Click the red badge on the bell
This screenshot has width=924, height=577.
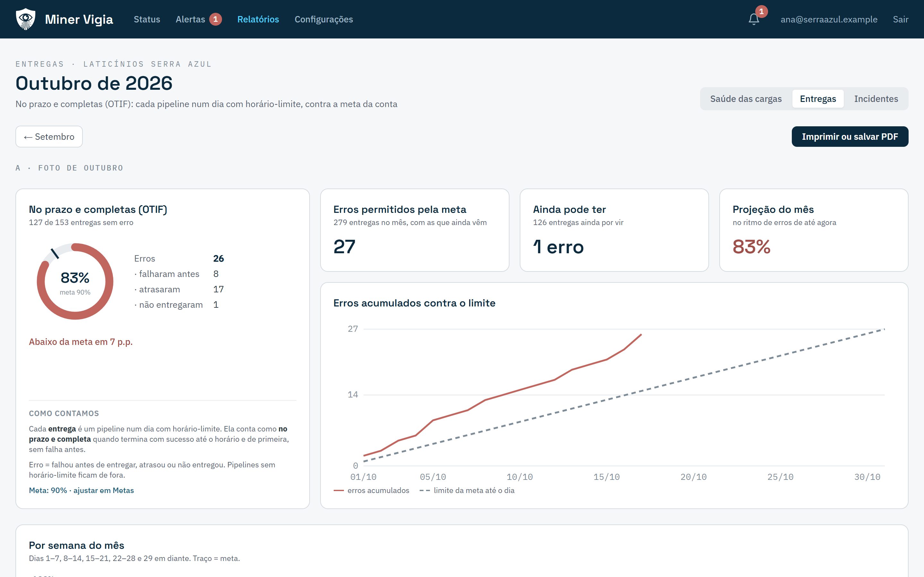[x=761, y=12]
